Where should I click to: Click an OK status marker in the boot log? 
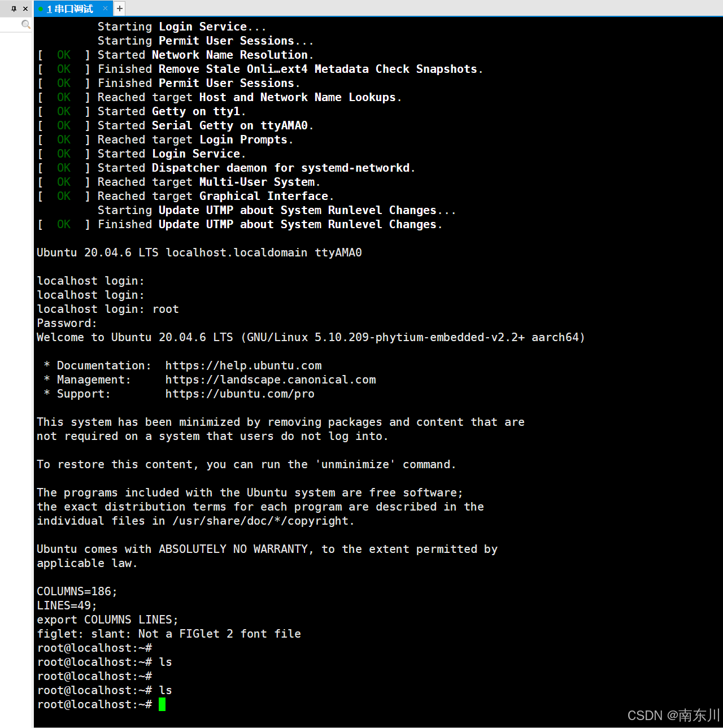click(64, 54)
